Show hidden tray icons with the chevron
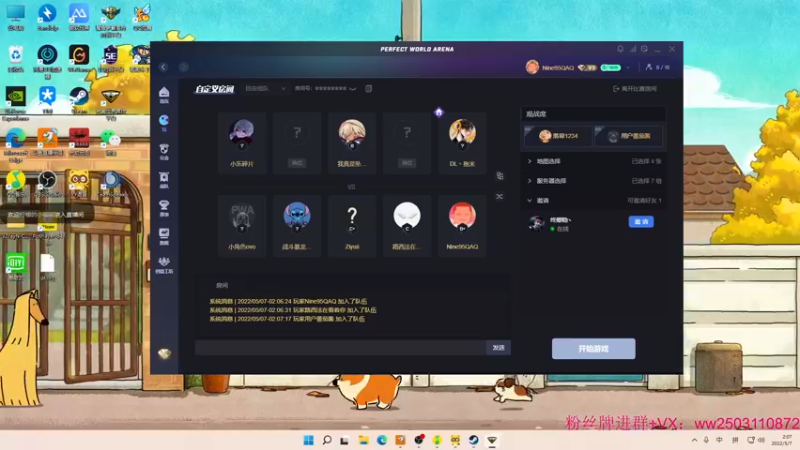The width and height of the screenshot is (800, 450). [694, 440]
